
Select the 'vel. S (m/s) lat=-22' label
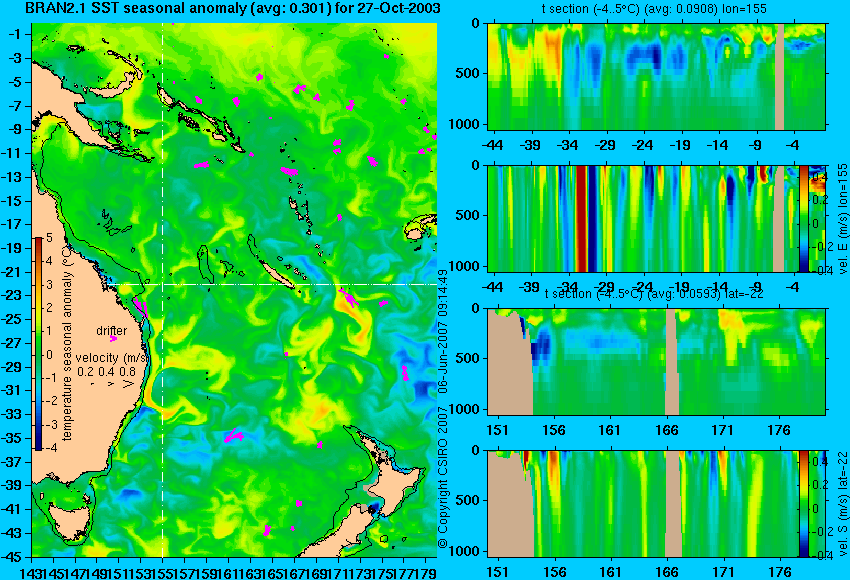pos(843,502)
